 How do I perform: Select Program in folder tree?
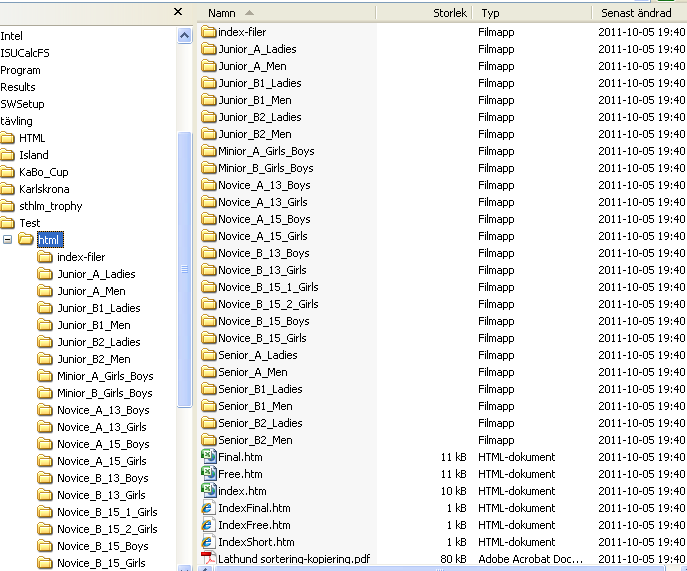tap(20, 70)
